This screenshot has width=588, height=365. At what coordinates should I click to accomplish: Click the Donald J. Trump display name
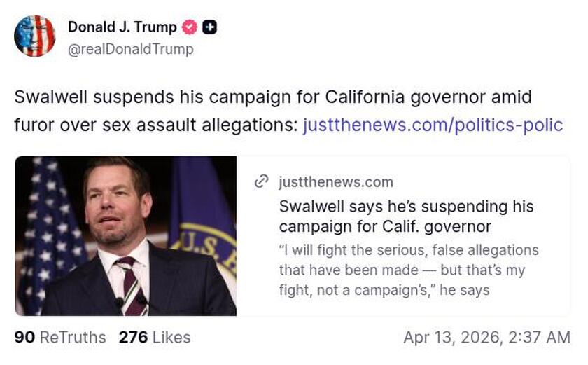(122, 27)
